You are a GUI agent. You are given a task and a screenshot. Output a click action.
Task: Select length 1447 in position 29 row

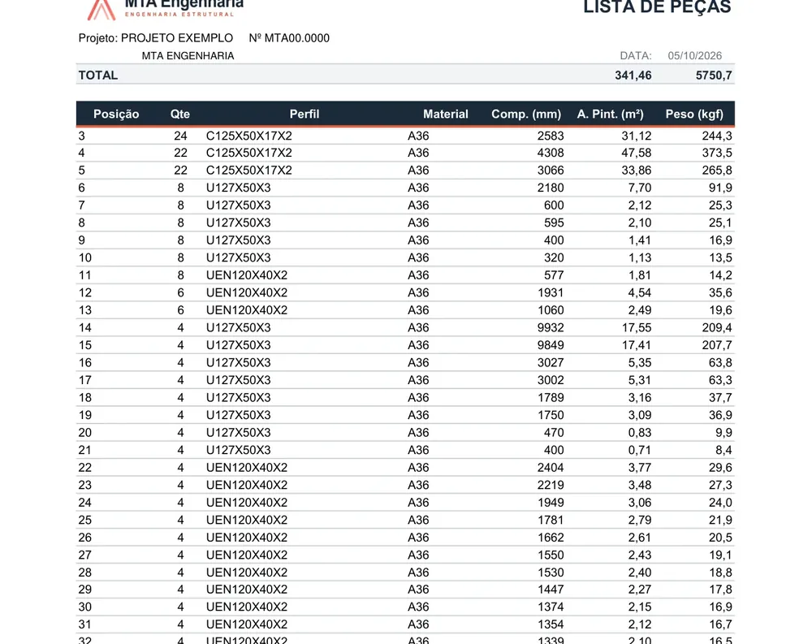551,590
